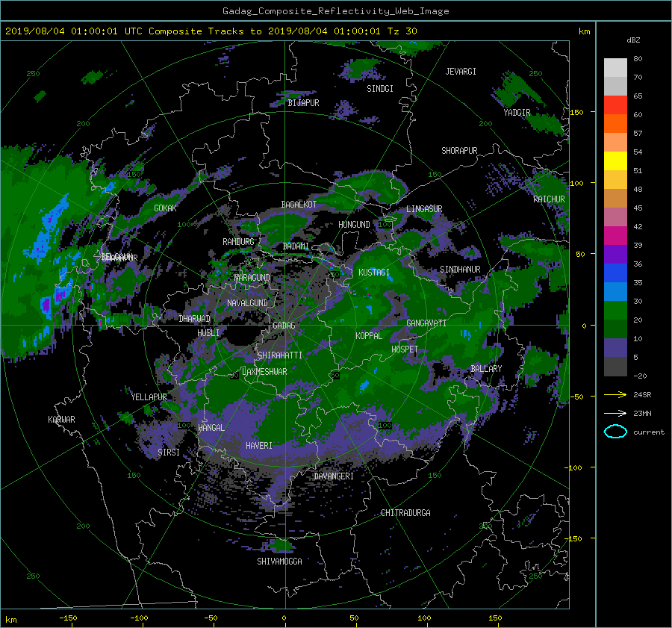Screen dimensions: 672x628
Task: Click the 'Tz 30' text in the header
Action: tap(402, 31)
